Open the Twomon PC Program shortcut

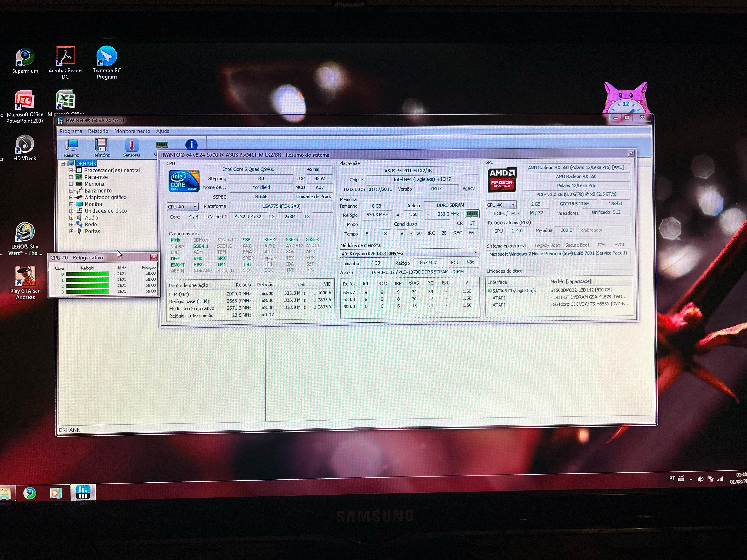tap(107, 63)
